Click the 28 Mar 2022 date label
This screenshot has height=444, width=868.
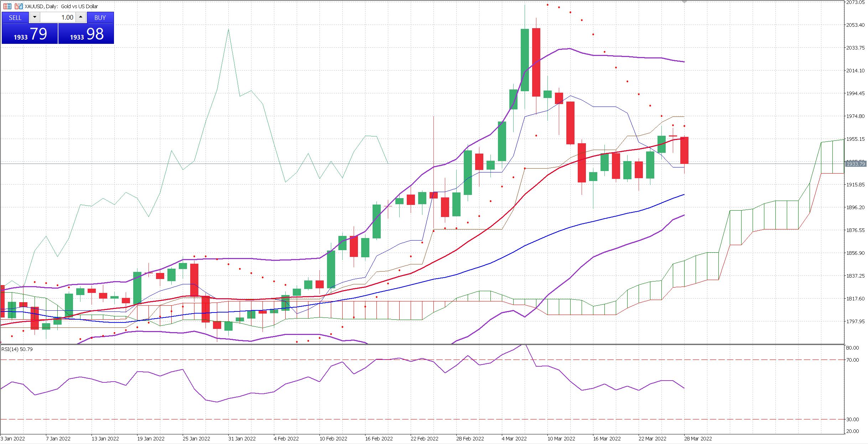[698, 439]
